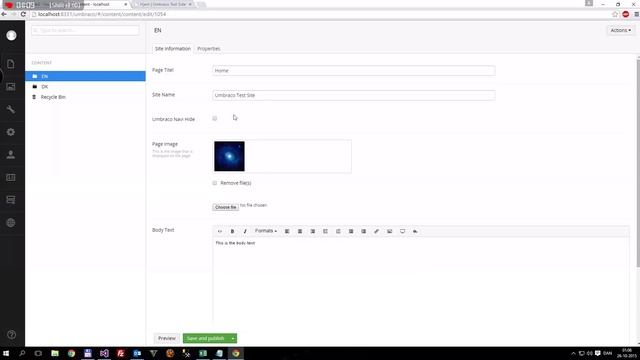Insert a link in body editor
This screenshot has width=640, height=360.
click(376, 231)
